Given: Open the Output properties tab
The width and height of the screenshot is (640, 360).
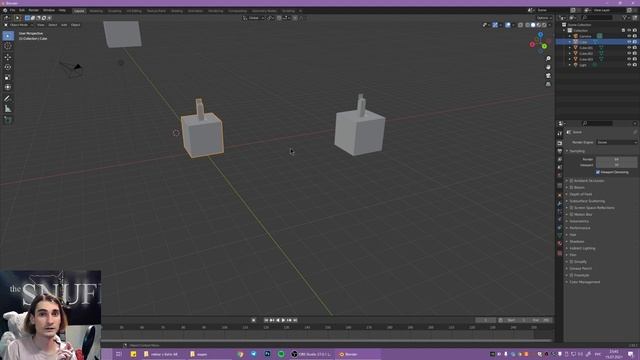Looking at the screenshot, I should (560, 151).
